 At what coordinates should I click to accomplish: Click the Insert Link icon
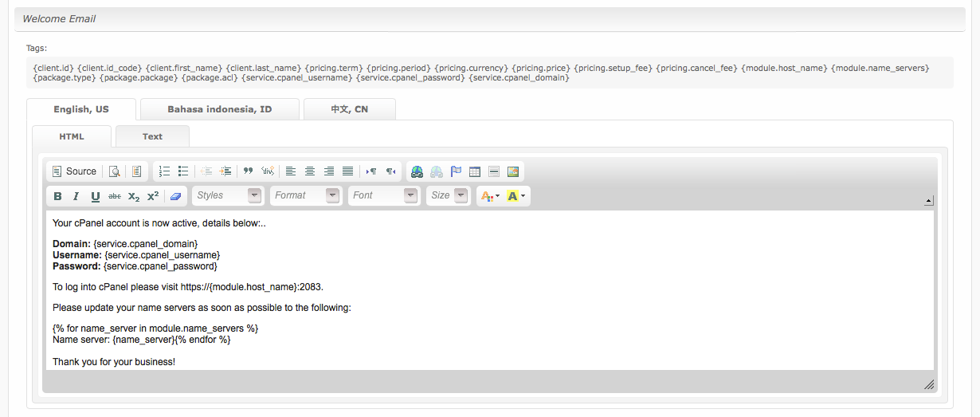coord(417,171)
